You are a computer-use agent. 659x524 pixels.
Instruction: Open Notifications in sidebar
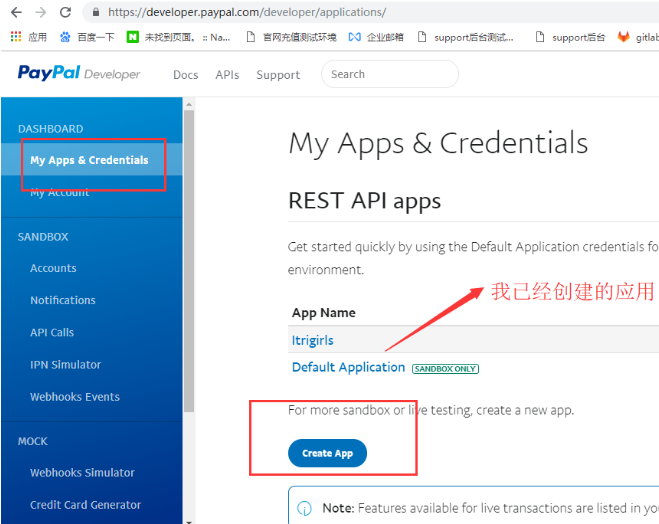(63, 300)
